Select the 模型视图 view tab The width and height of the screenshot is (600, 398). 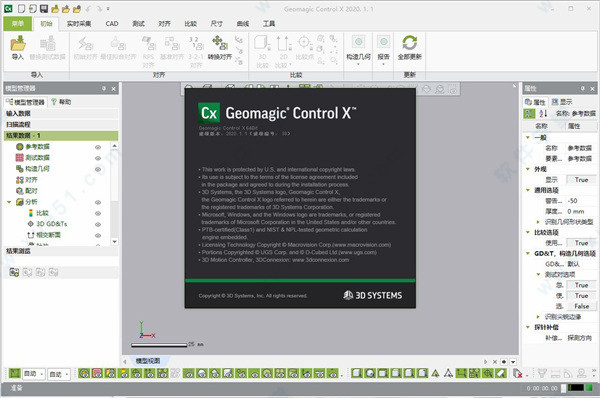pos(148,361)
